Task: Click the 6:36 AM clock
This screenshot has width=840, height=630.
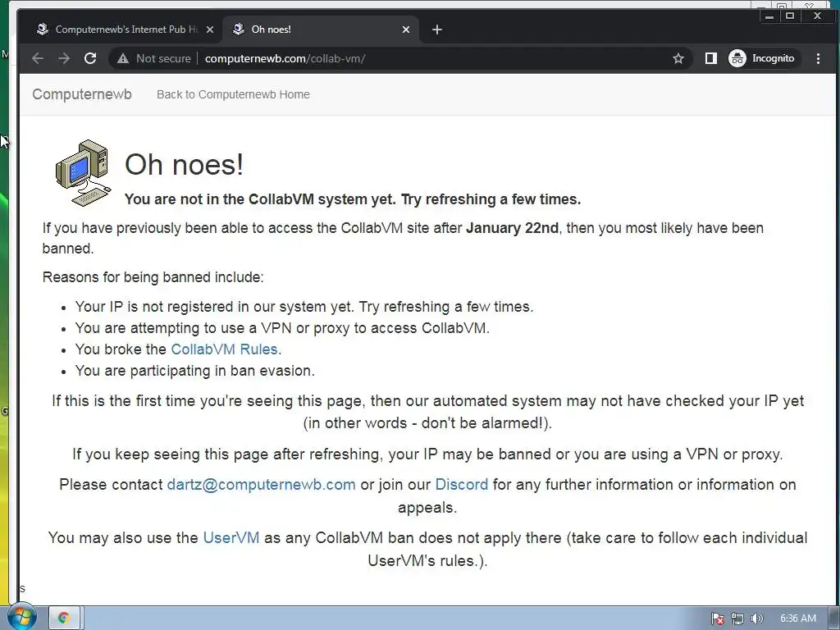Action: point(797,619)
